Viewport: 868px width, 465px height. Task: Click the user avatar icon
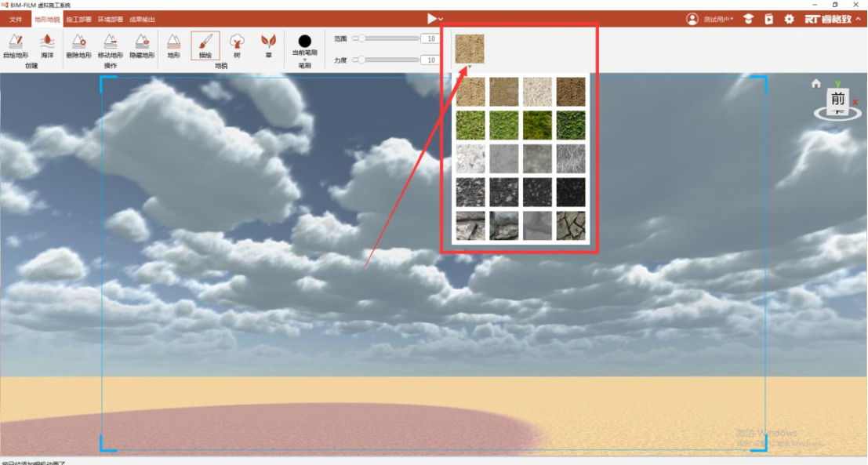click(692, 19)
